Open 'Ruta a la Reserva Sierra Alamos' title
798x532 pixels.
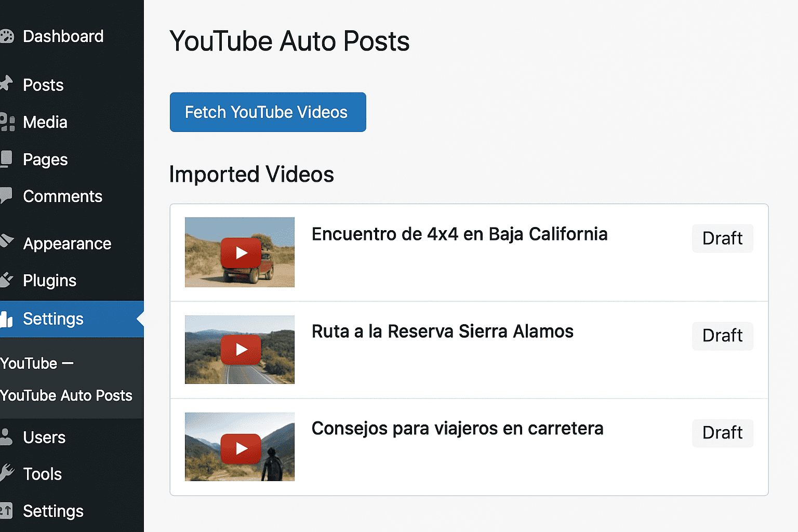442,331
